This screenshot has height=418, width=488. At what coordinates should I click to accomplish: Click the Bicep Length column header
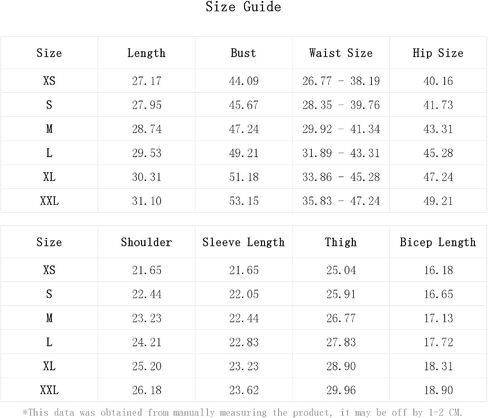tap(438, 242)
